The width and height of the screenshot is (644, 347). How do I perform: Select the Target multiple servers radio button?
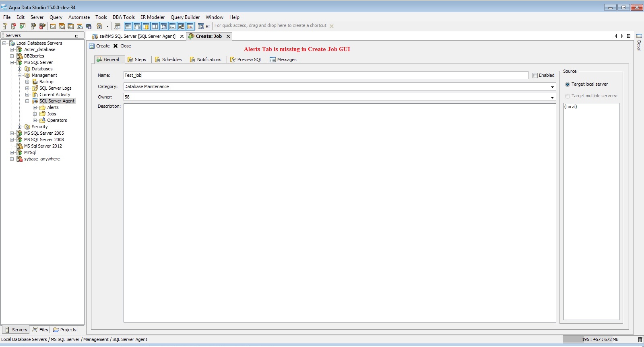click(568, 96)
